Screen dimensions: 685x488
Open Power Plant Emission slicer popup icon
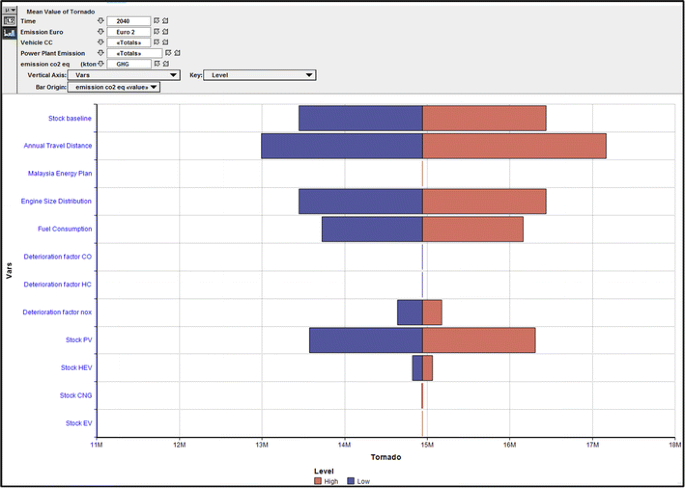pyautogui.click(x=100, y=53)
